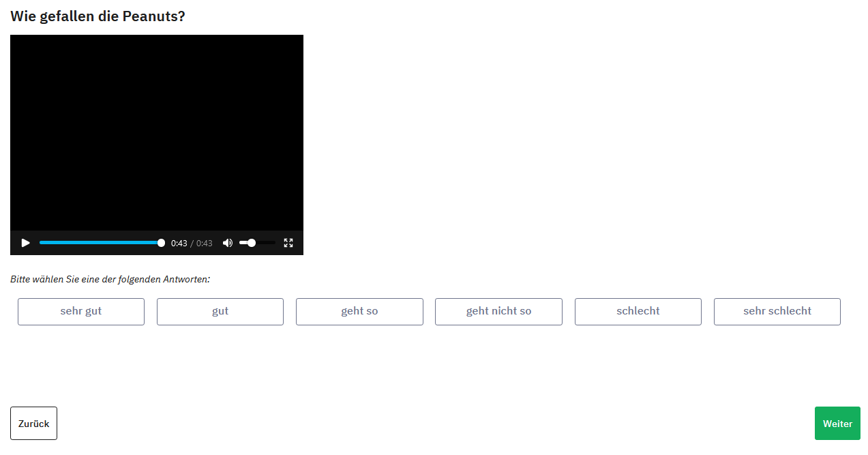Choose the 'schlecht' answer
This screenshot has height=455, width=868.
click(638, 312)
